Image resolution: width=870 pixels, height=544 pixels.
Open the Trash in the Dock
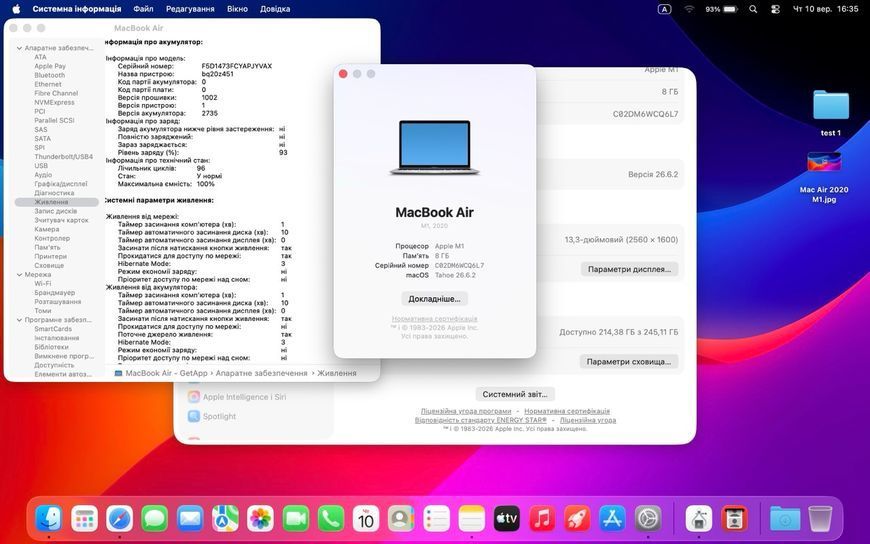coord(820,520)
